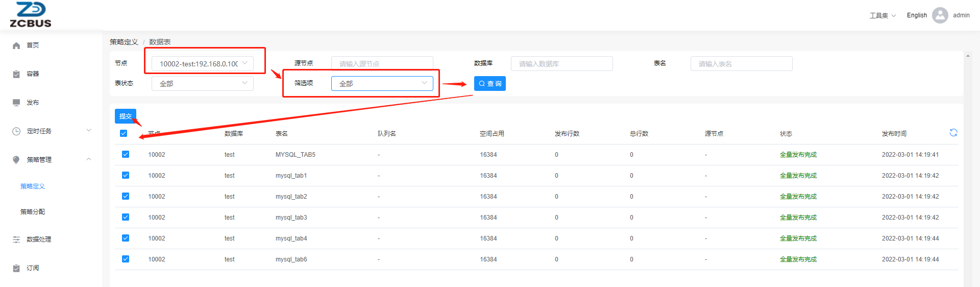Toggle the select-all checkbox in table header

124,133
